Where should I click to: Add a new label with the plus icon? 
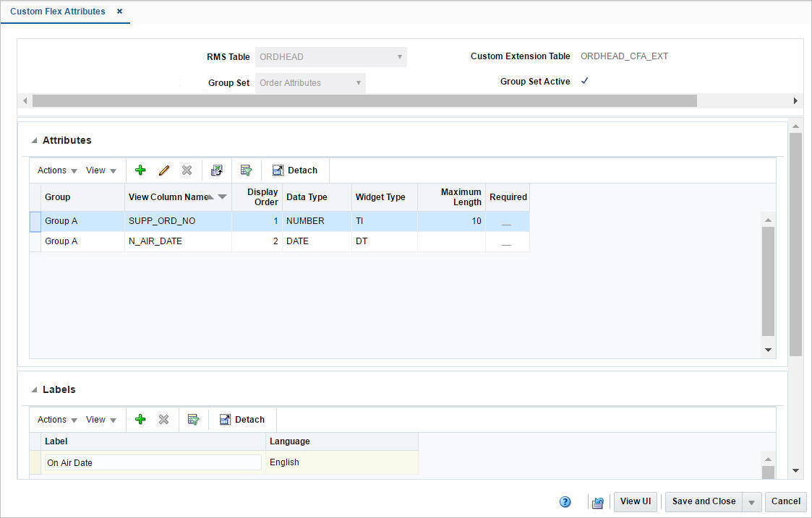(140, 419)
